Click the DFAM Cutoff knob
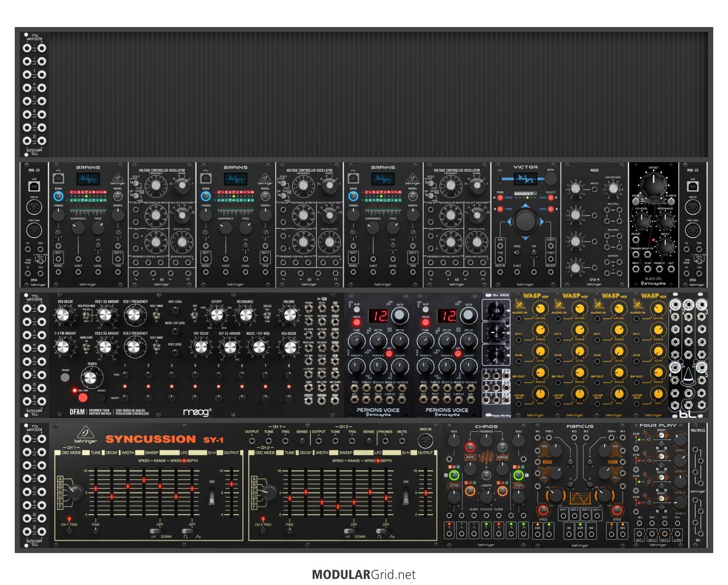 217,315
